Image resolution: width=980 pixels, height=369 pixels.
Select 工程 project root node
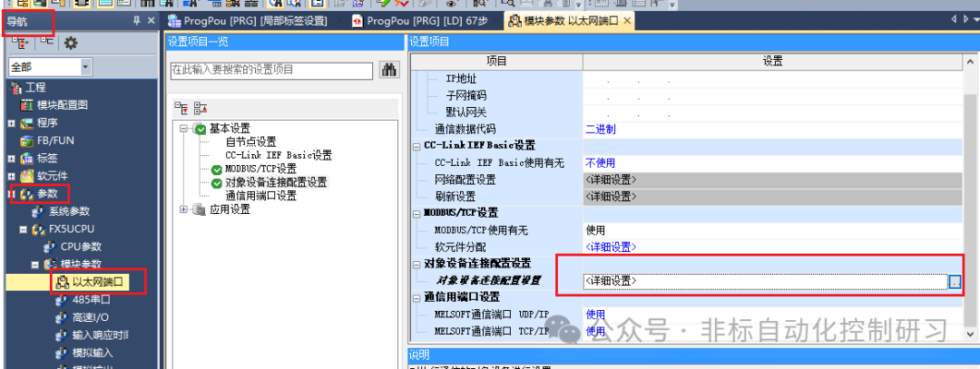coord(35,88)
